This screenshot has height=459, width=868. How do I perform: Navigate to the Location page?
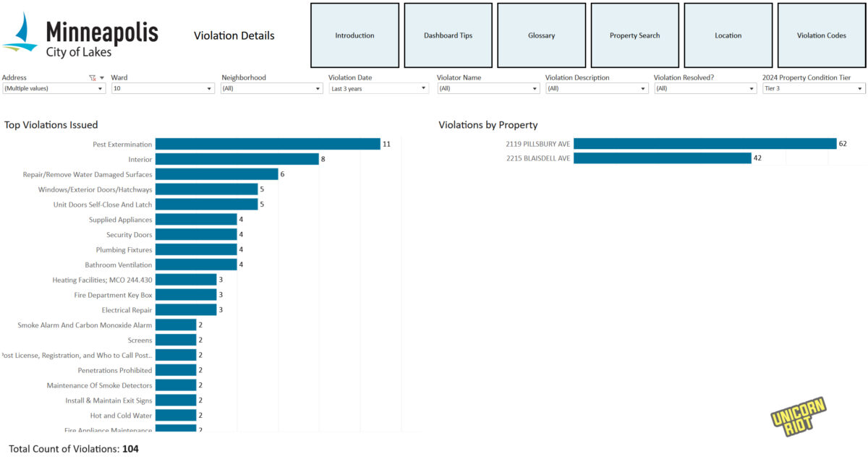(728, 35)
